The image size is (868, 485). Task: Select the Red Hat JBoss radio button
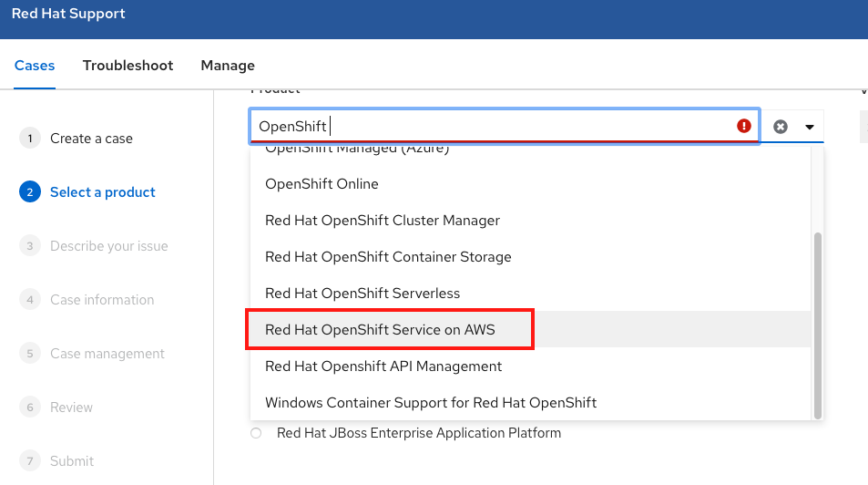click(x=256, y=433)
